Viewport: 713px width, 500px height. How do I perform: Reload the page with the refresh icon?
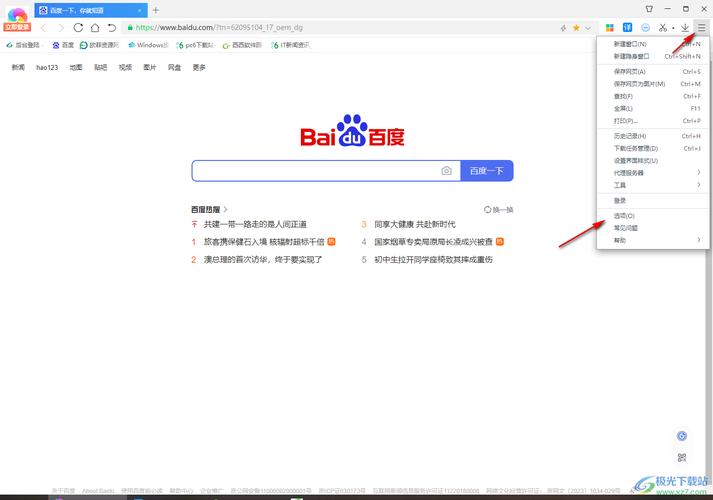tap(78, 28)
